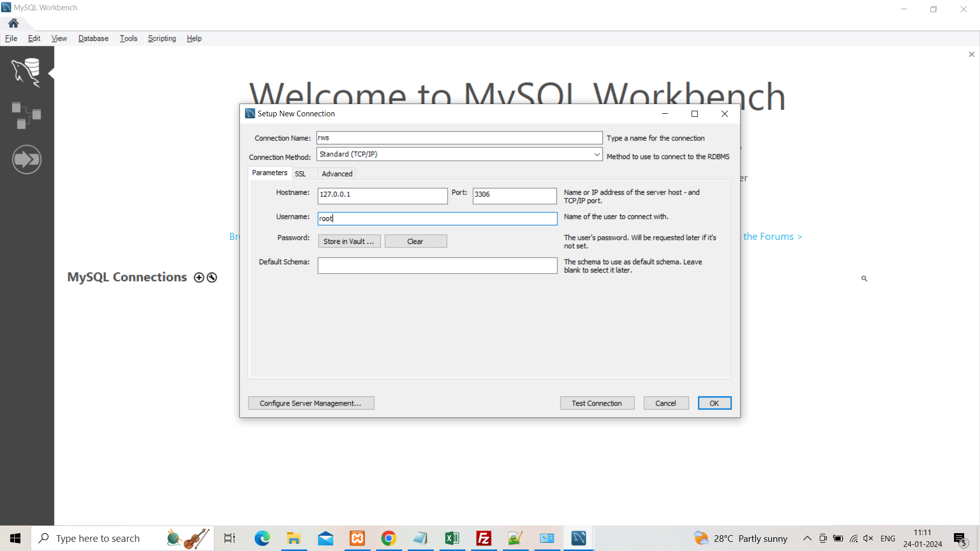Image resolution: width=980 pixels, height=551 pixels.
Task: Open FileZilla from taskbar
Action: click(484, 538)
